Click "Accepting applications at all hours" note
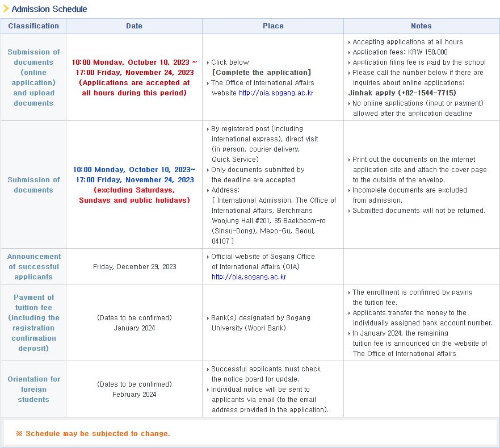 (407, 42)
